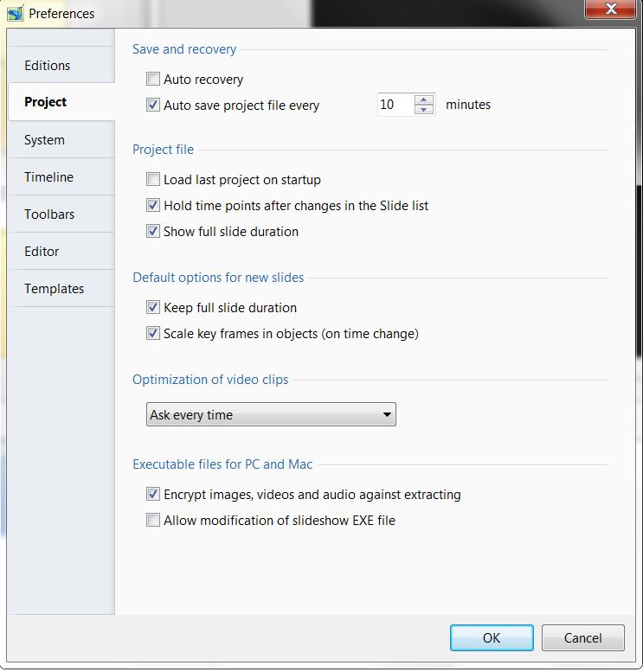This screenshot has width=643, height=672.
Task: Click the auto save minutes input field
Action: pos(395,105)
